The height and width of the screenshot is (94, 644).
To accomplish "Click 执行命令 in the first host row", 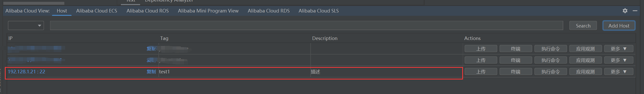I will (550, 49).
